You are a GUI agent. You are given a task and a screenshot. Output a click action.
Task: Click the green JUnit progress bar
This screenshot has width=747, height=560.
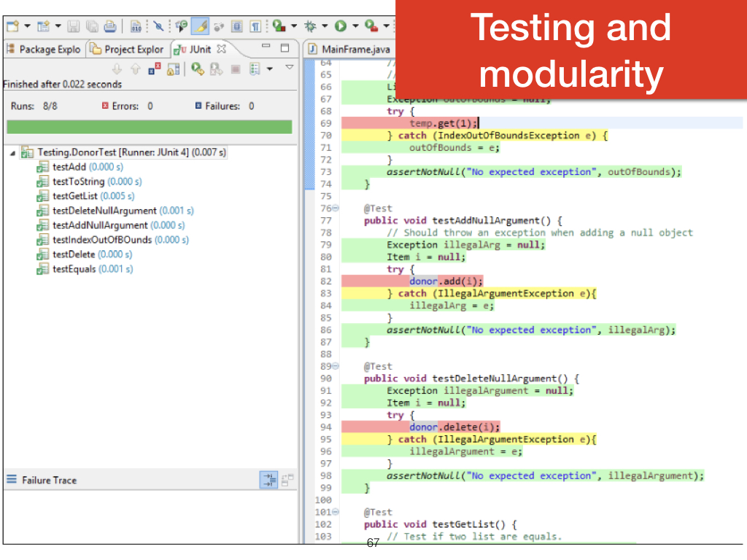(x=149, y=127)
